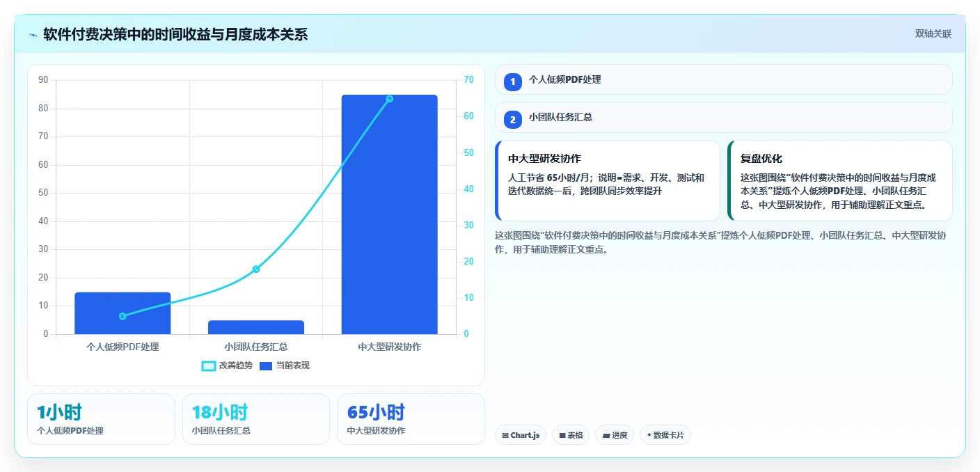Click the 数据卡片 tag chip
Viewport: 980px width, 472px height.
click(x=665, y=435)
